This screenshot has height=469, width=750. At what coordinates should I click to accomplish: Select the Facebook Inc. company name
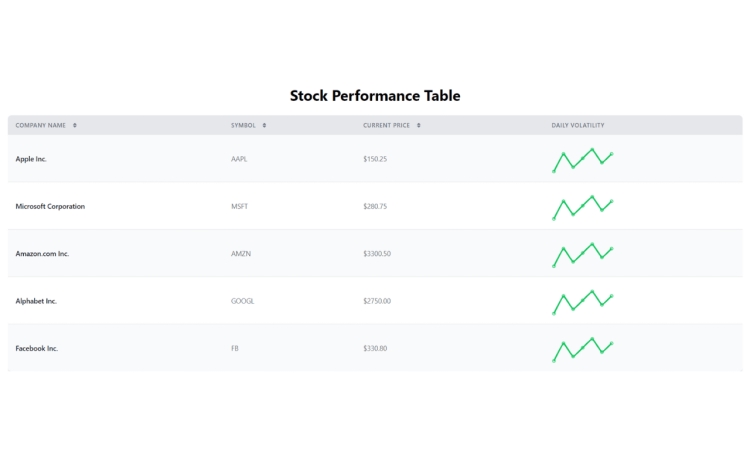tap(37, 349)
